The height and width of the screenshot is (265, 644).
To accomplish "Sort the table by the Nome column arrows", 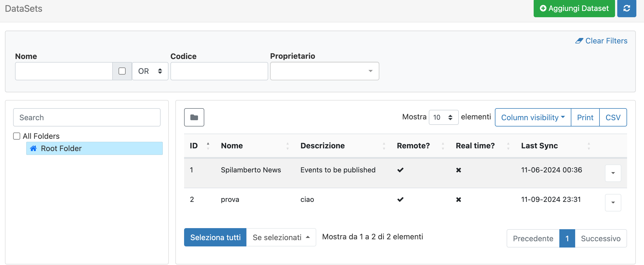I will 288,146.
